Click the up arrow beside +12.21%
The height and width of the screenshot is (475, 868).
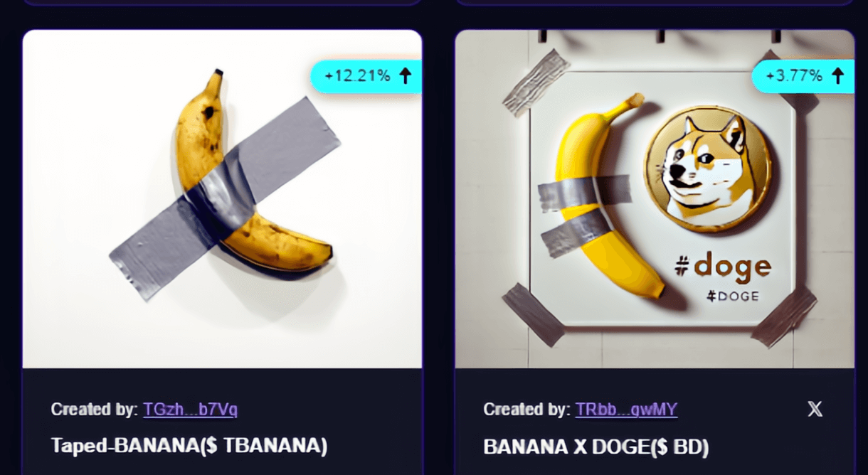(406, 76)
